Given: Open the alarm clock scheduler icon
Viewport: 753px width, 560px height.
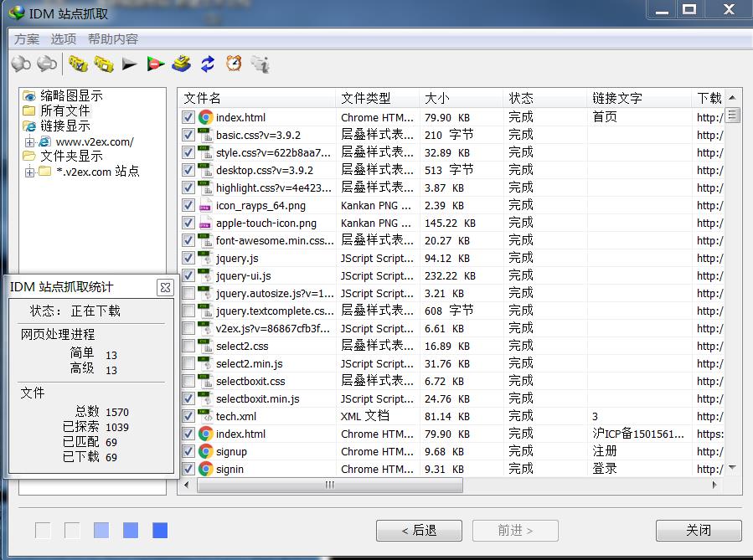Looking at the screenshot, I should tap(234, 63).
